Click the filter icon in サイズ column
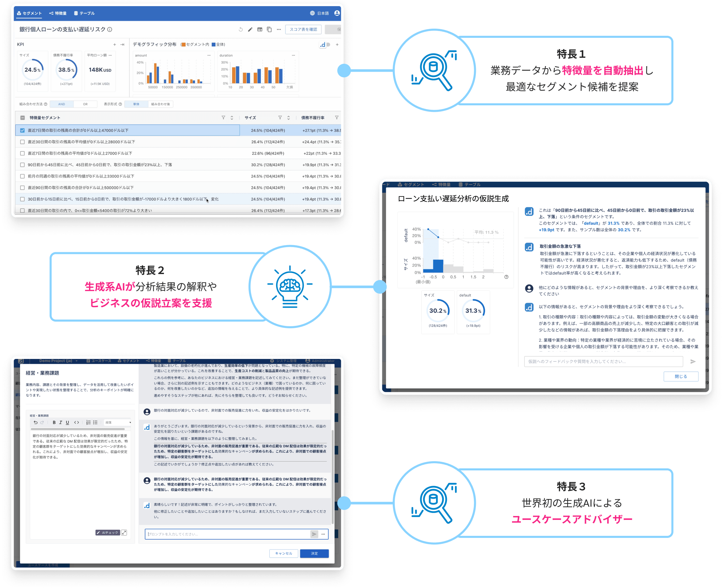This screenshot has height=588, width=723. click(280, 118)
